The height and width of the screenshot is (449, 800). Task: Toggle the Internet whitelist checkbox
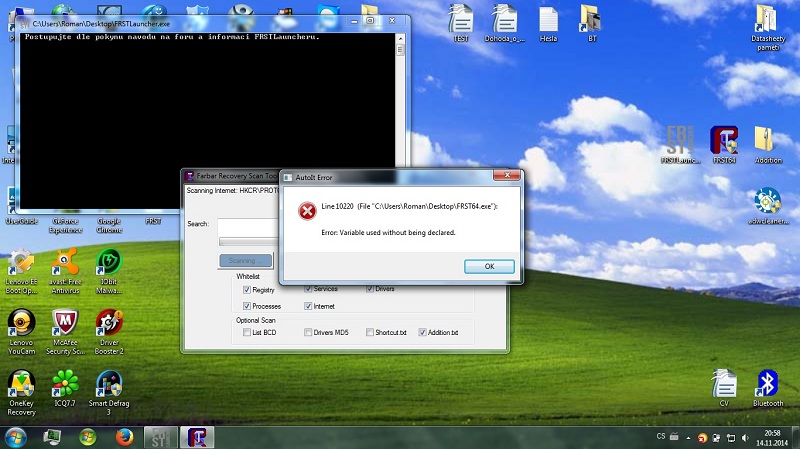click(308, 306)
